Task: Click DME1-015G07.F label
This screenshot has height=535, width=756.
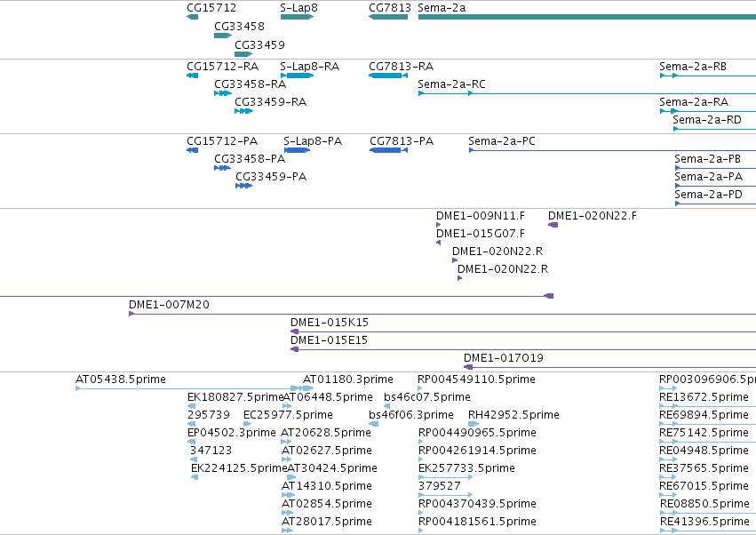Action: coord(481,234)
